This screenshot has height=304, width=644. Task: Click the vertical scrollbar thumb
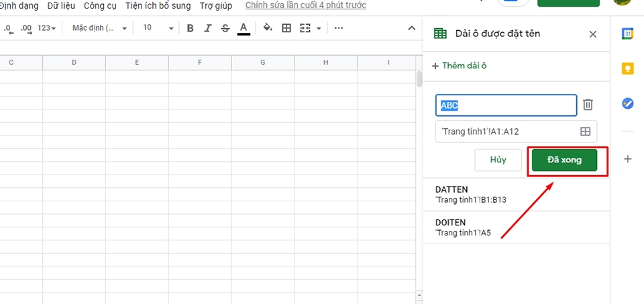(x=419, y=79)
